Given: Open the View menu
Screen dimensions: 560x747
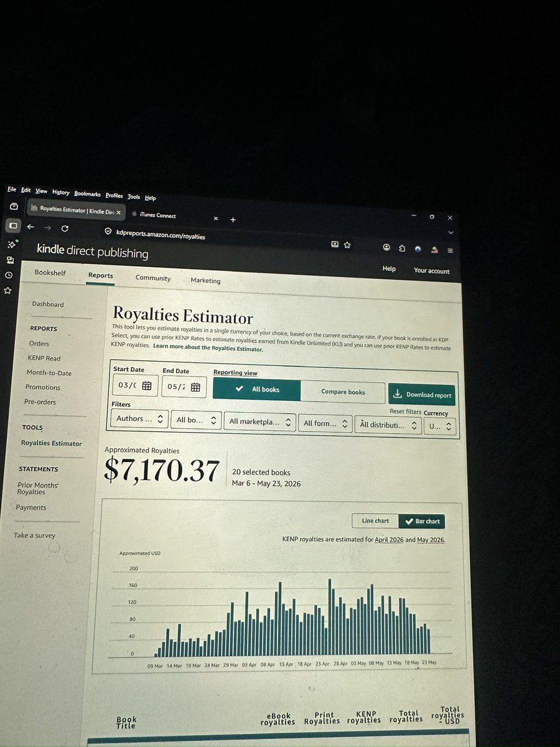Looking at the screenshot, I should pos(41,191).
